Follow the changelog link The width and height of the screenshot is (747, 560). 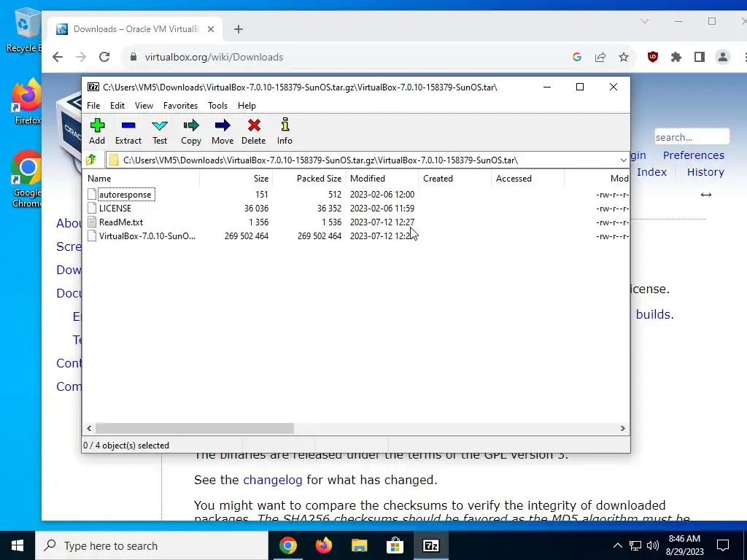click(x=273, y=480)
